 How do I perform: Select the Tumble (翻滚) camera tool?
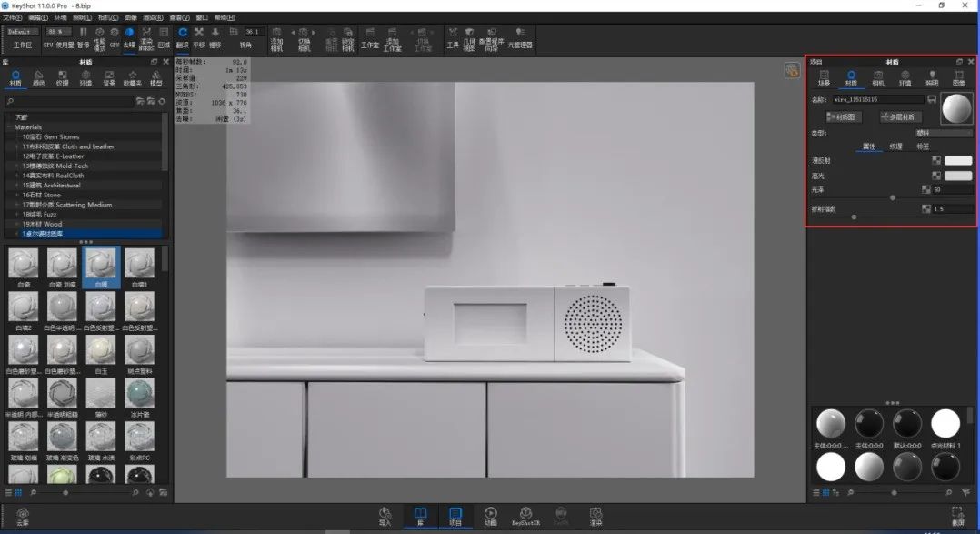[183, 37]
